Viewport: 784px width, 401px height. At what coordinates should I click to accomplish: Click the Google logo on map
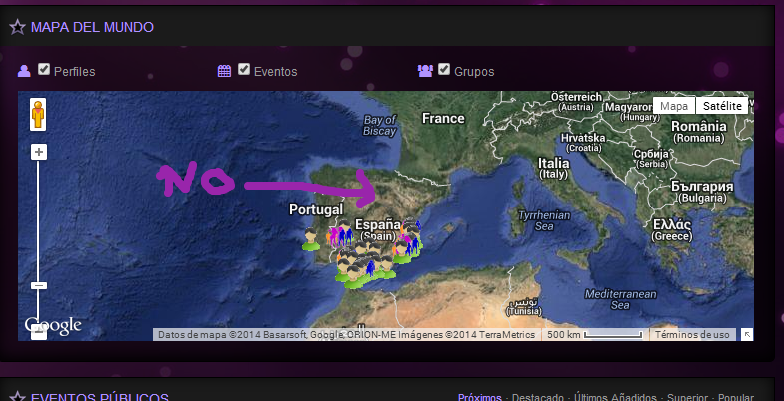[53, 326]
